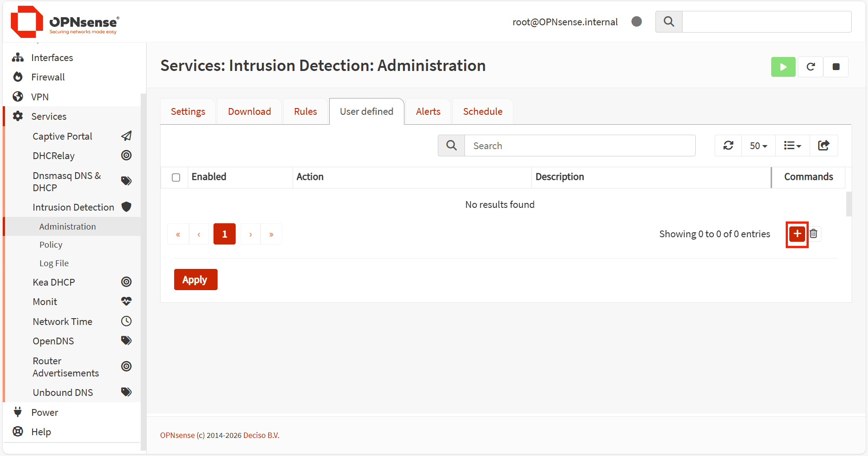Switch to the Alerts tab
Image resolution: width=868 pixels, height=456 pixels.
point(428,112)
